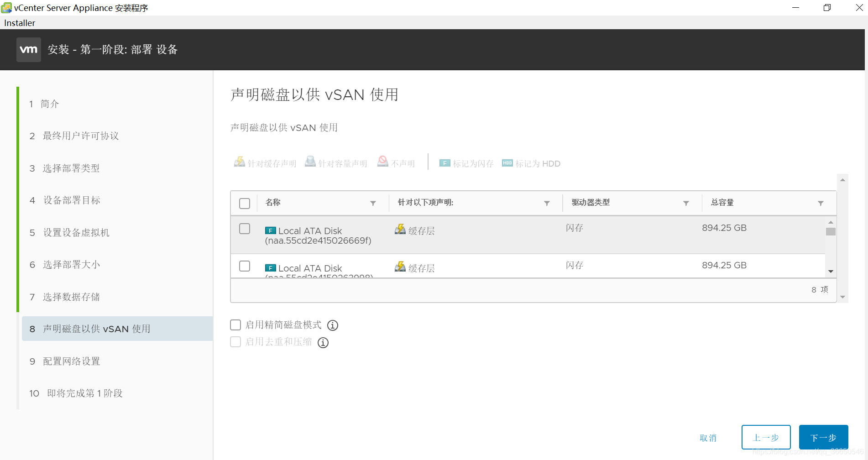Open info tooltip for deduplication and compression
Screen dimensions: 868x460
click(x=323, y=343)
